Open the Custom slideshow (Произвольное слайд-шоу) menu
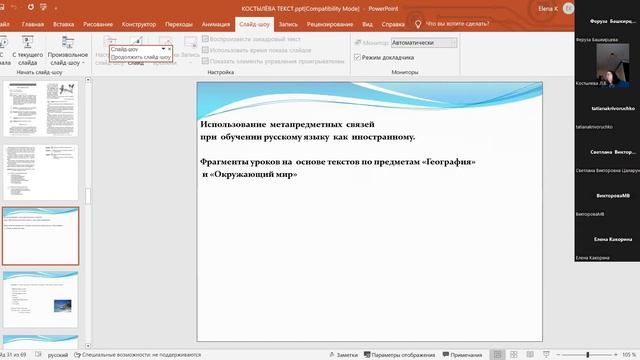 [68, 51]
